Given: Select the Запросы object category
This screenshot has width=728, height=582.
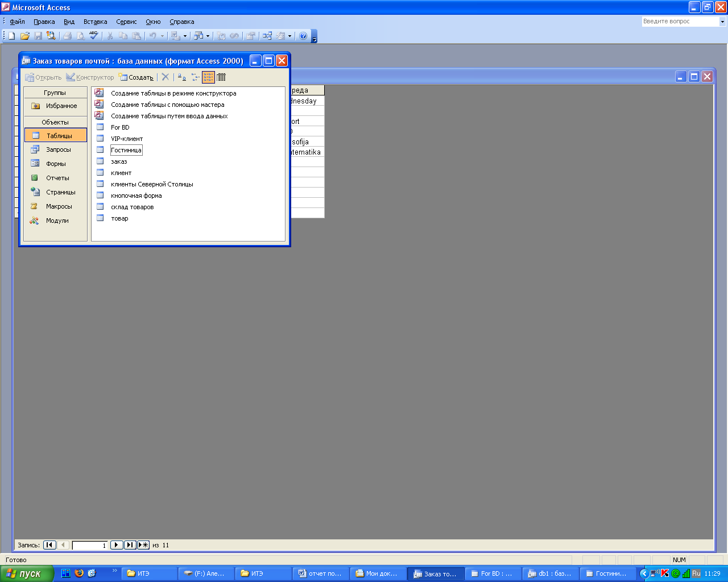Looking at the screenshot, I should (55, 149).
